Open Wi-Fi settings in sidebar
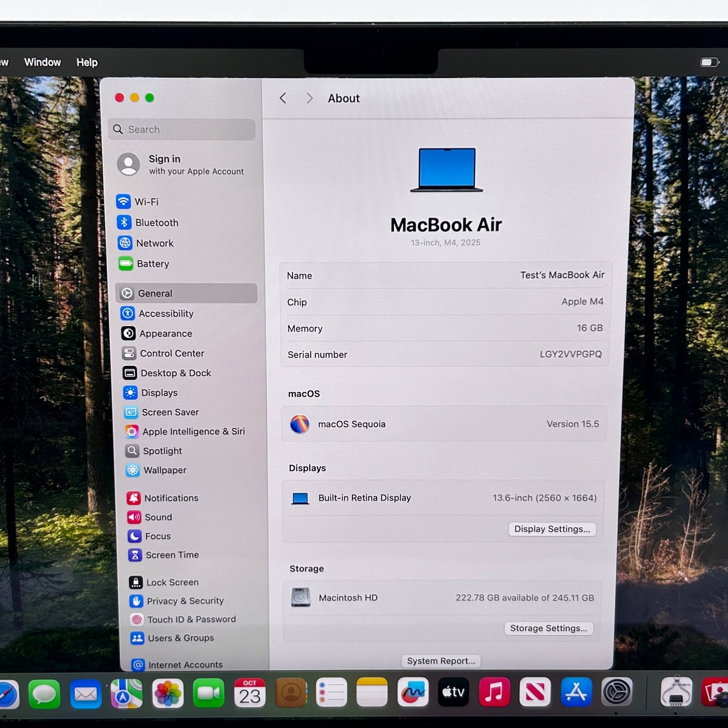The image size is (728, 728). click(x=146, y=201)
